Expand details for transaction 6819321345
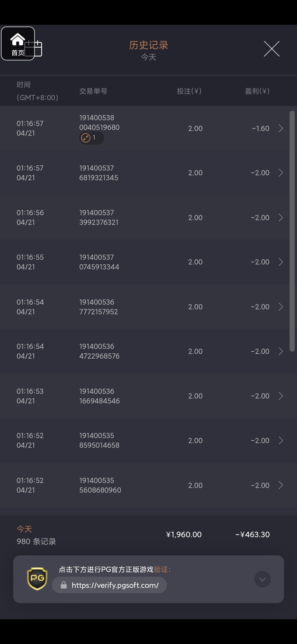The height and width of the screenshot is (644, 297). tap(280, 173)
